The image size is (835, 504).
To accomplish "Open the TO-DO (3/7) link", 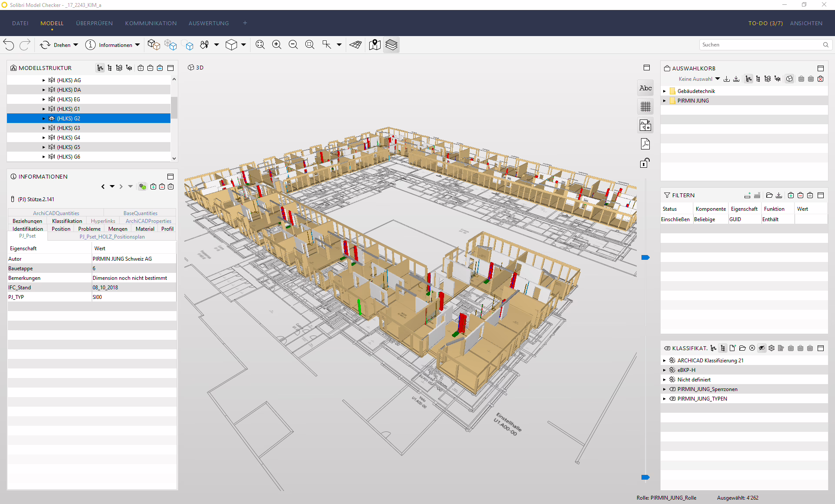I will (765, 23).
